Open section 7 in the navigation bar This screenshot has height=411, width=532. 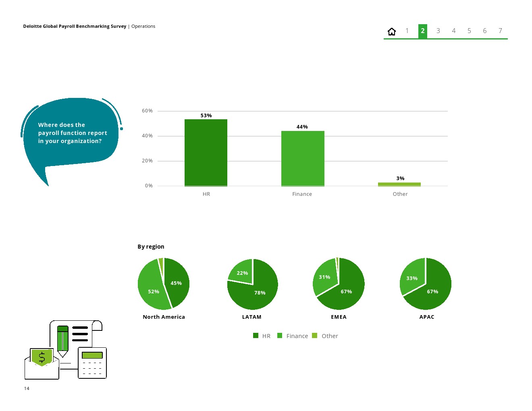[500, 31]
